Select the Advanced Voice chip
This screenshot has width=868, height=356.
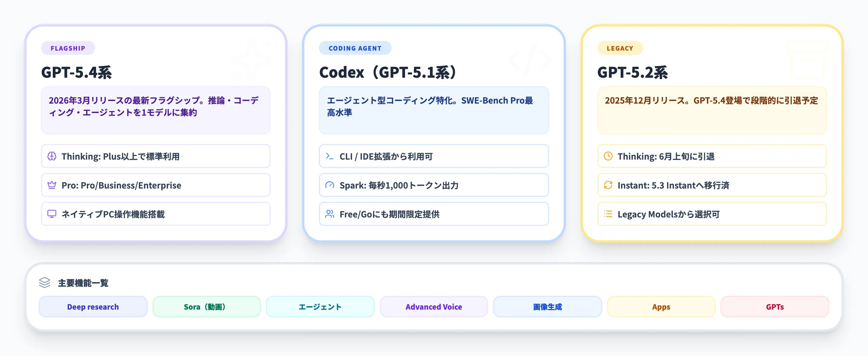pos(434,307)
